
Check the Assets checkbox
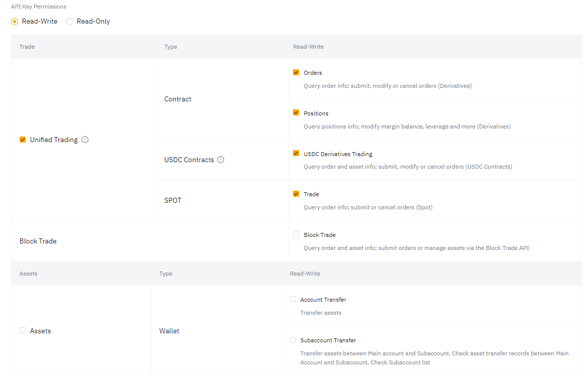coord(23,330)
